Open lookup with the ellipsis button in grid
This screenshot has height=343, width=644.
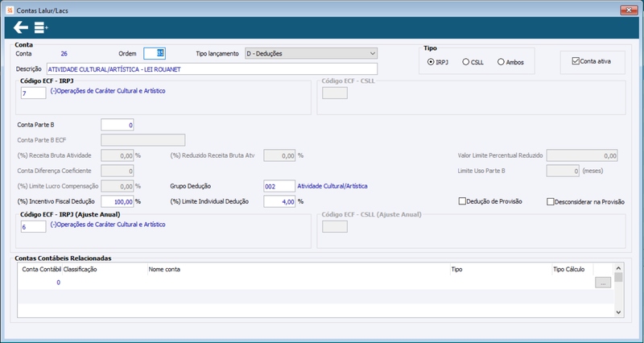coord(603,283)
